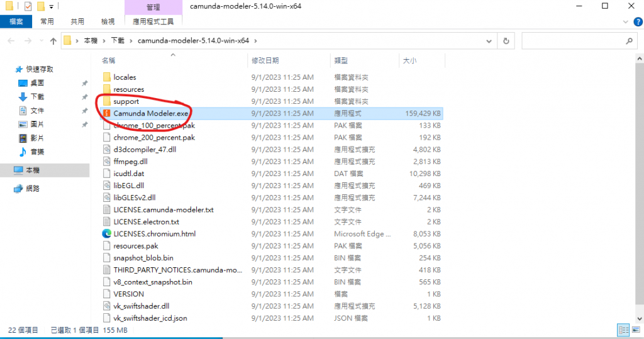Switch to the 檢視 ribbon tab

108,21
